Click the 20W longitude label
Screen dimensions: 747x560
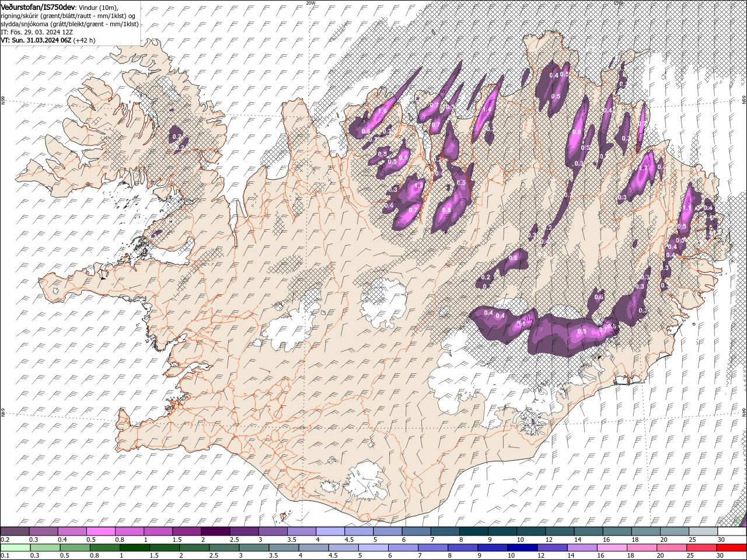[x=310, y=2]
